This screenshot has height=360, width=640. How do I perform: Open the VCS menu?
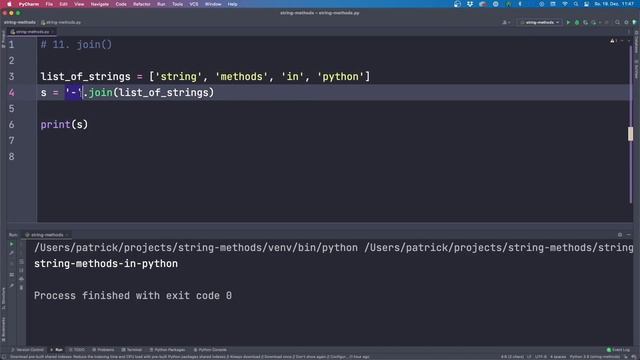193,4
